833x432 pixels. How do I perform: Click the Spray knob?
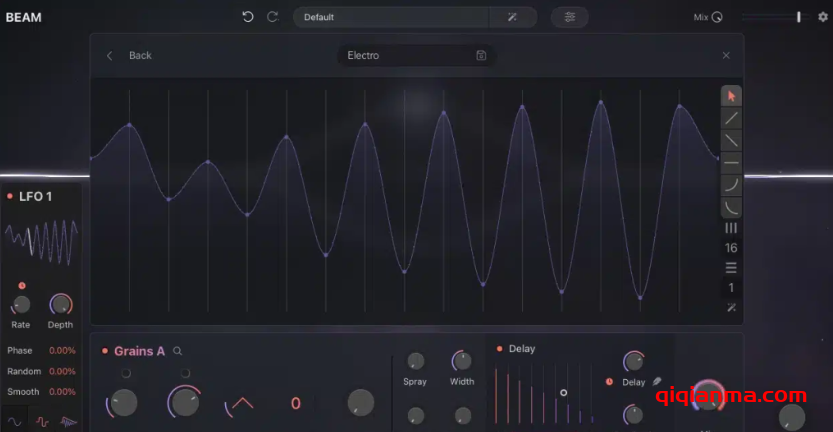point(415,361)
